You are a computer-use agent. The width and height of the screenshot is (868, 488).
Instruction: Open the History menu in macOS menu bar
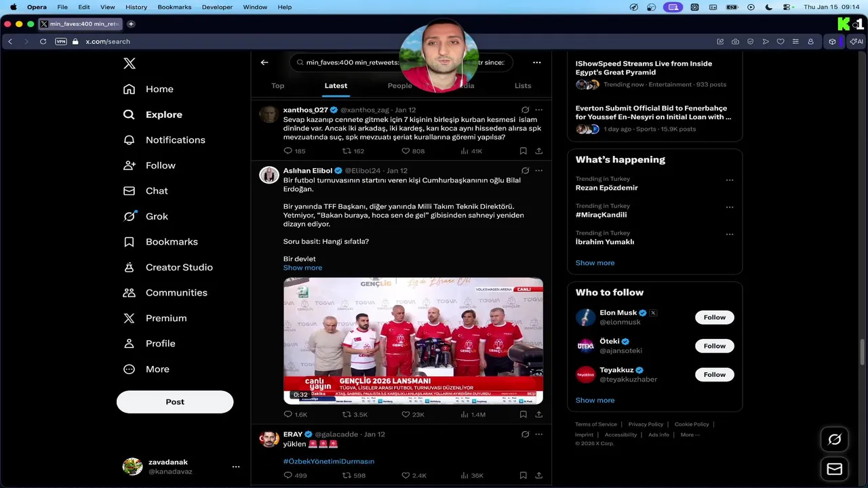pos(136,7)
